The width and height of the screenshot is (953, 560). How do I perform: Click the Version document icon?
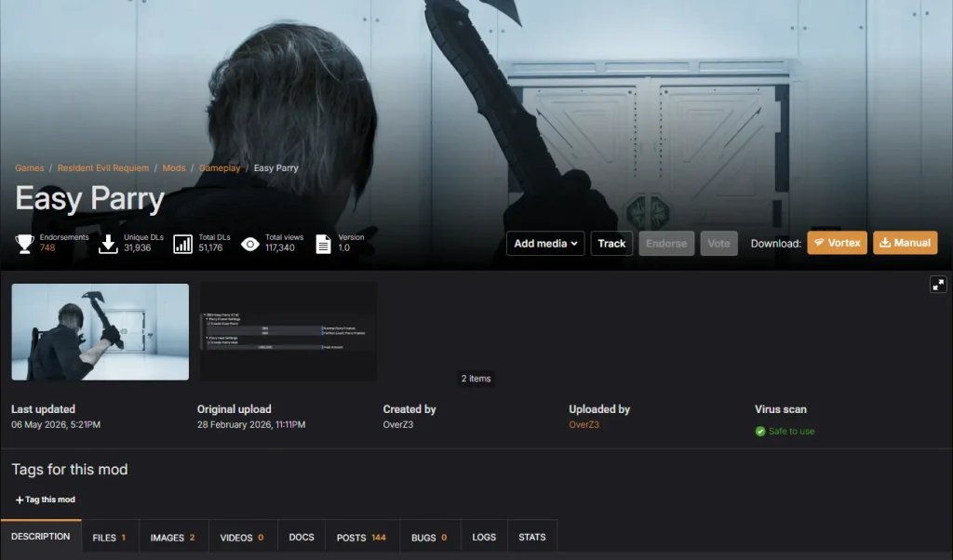323,244
